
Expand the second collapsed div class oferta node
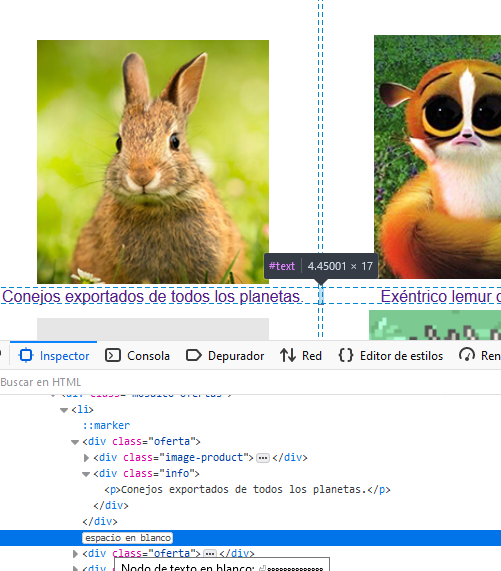tap(75, 554)
